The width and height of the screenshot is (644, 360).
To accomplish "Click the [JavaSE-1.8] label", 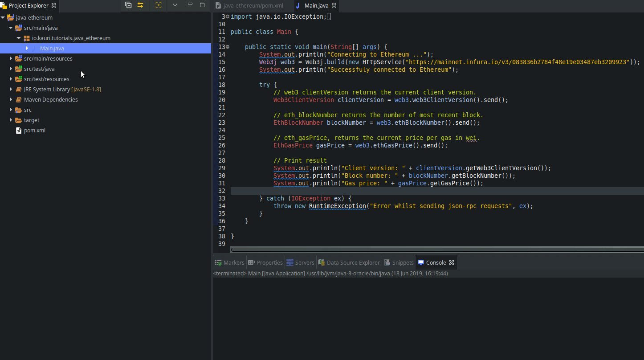I will pyautogui.click(x=86, y=90).
